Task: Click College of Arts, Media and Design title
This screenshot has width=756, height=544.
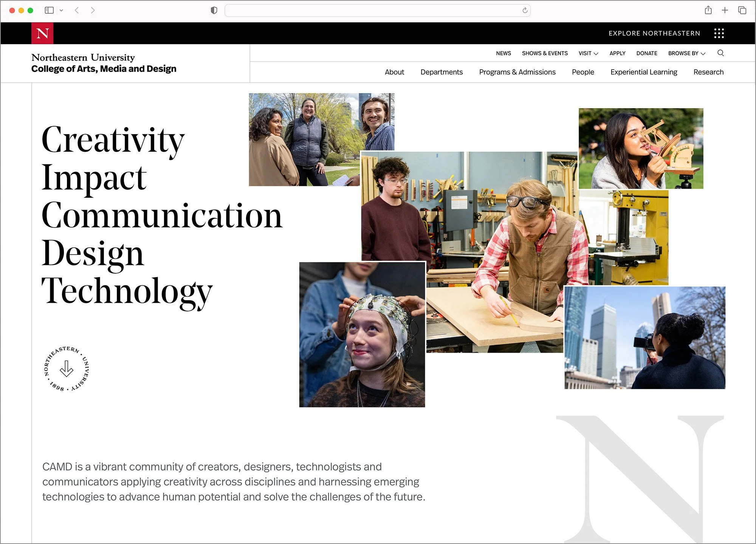Action: (x=104, y=69)
